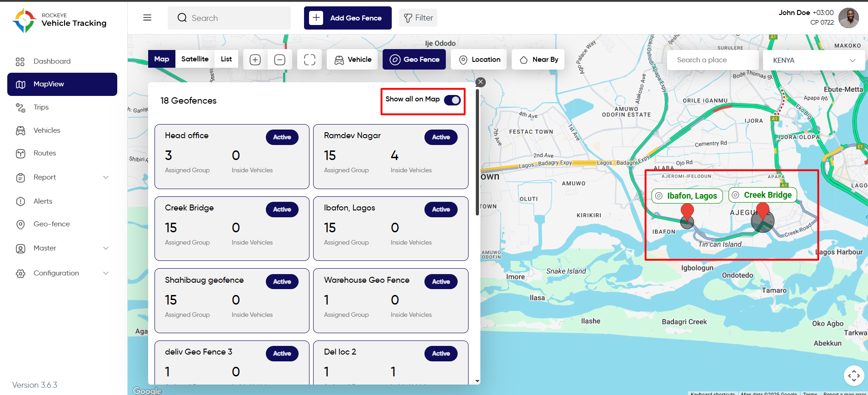Switch to List view tab
The width and height of the screenshot is (868, 395).
(x=226, y=59)
